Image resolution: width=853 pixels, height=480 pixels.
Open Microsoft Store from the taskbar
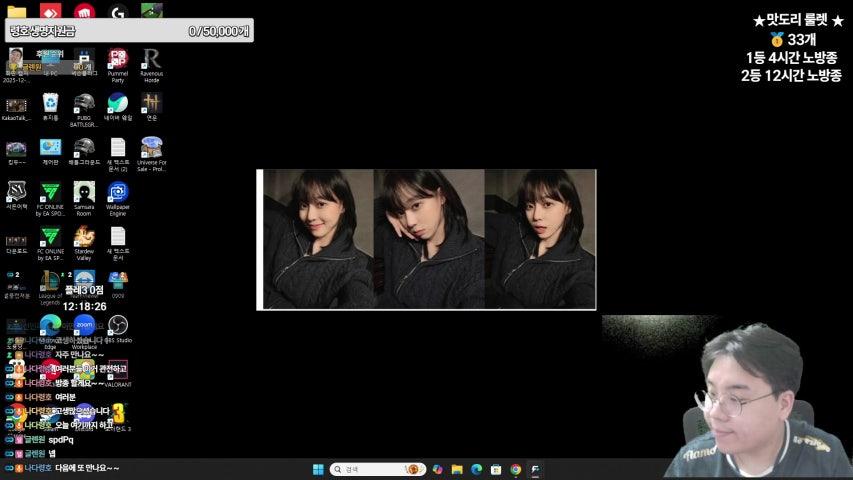[x=496, y=469]
